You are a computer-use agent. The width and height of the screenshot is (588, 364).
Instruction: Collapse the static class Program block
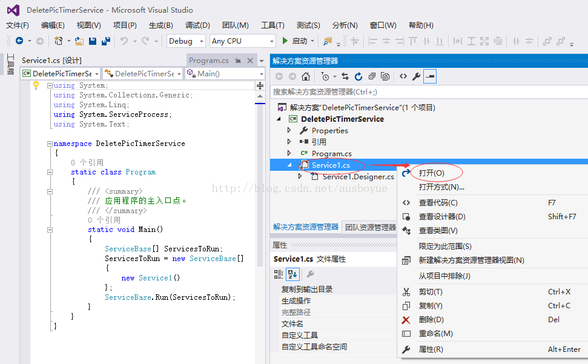pyautogui.click(x=50, y=173)
